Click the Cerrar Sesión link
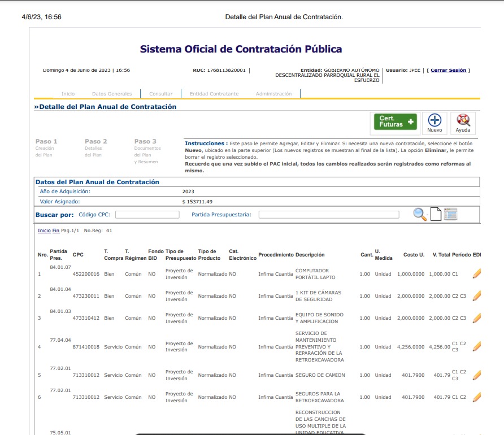 [448, 71]
